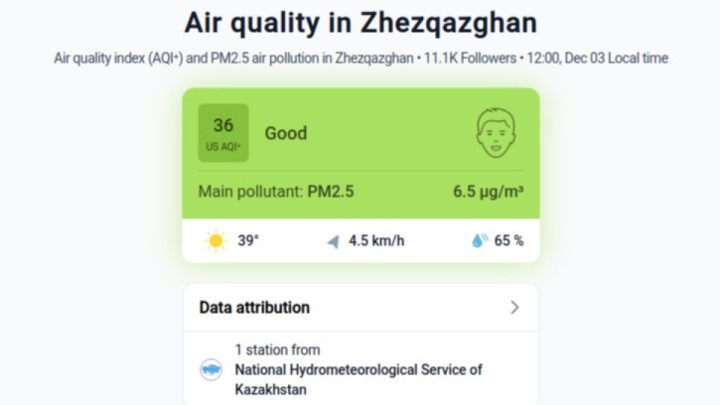720x405 pixels.
Task: Click the 39° temperature reading
Action: coord(248,241)
